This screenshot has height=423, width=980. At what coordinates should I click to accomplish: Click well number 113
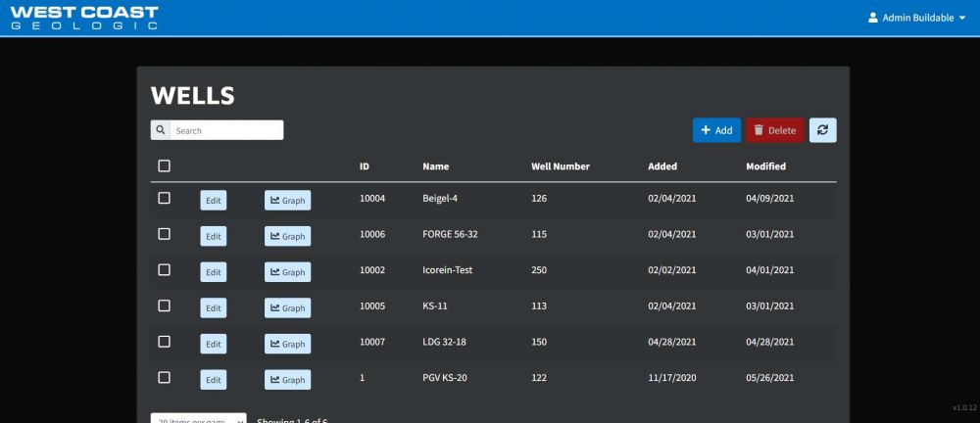pos(539,306)
